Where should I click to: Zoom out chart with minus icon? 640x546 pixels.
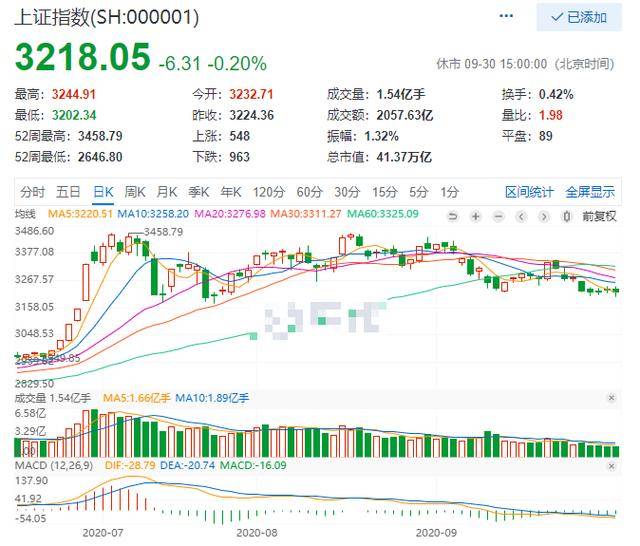(498, 217)
